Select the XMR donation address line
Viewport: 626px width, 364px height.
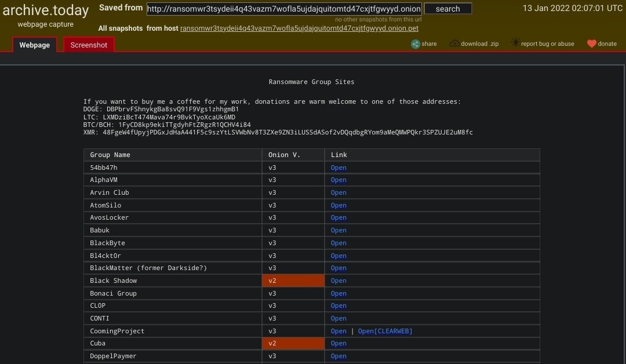click(278, 133)
